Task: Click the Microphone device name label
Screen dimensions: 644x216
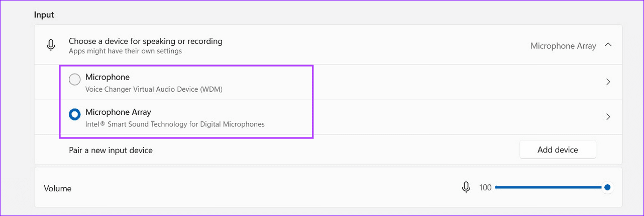Action: [108, 77]
